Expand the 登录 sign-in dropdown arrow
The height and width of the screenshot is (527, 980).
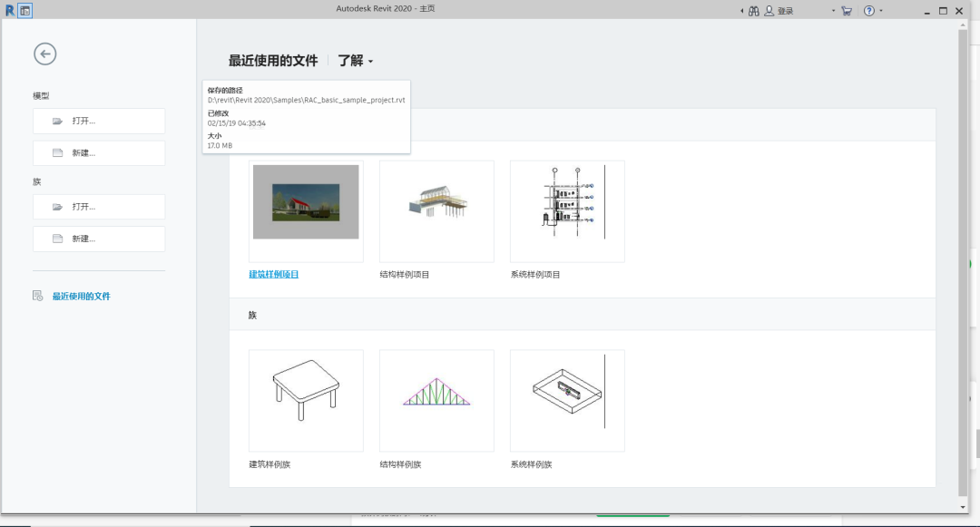pos(833,11)
